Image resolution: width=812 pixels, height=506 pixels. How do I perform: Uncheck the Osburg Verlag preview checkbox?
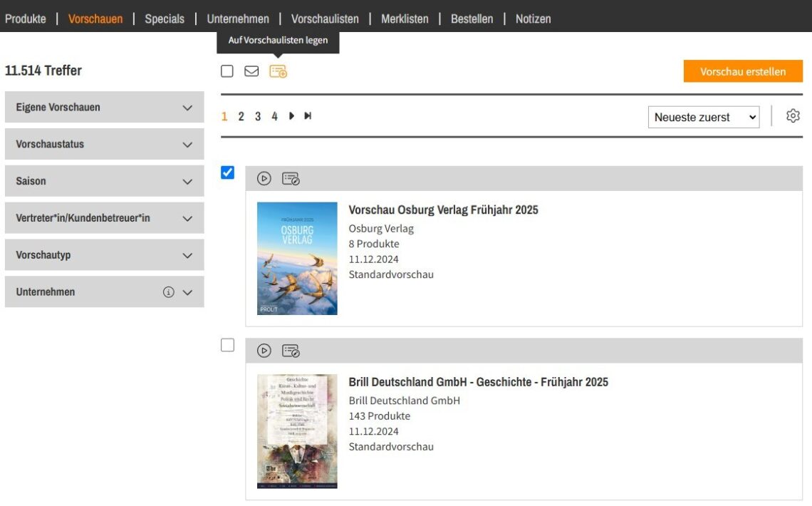228,172
